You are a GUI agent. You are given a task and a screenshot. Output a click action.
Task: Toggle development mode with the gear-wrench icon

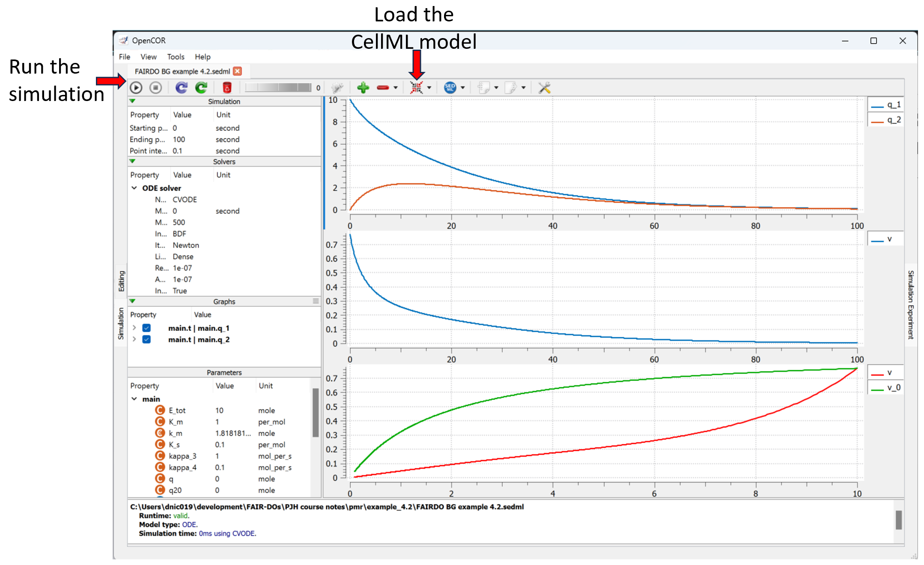click(337, 88)
